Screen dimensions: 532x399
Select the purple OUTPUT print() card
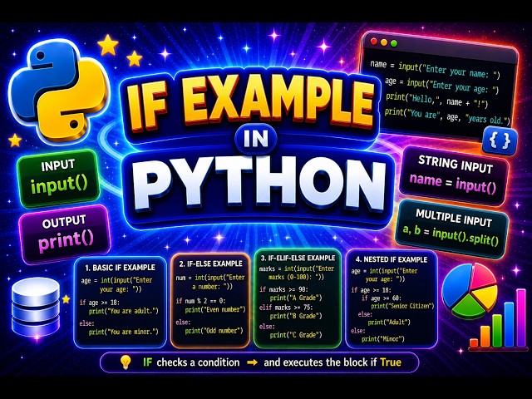(65, 234)
